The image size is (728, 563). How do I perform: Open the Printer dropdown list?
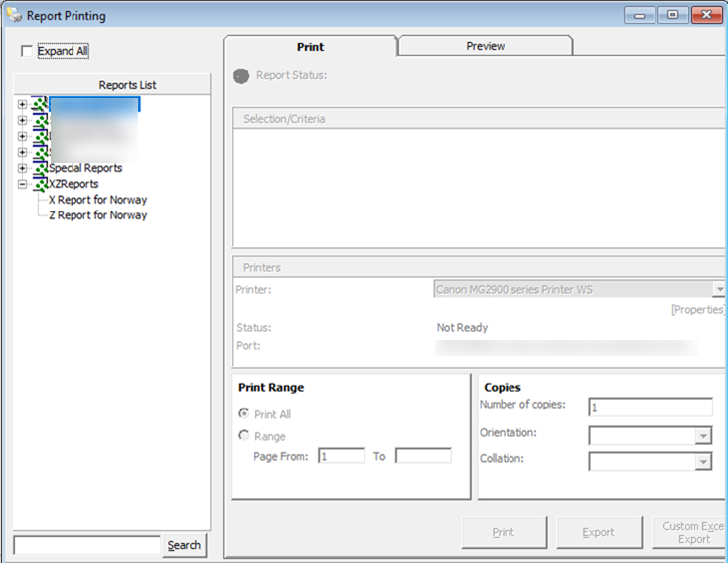point(719,289)
